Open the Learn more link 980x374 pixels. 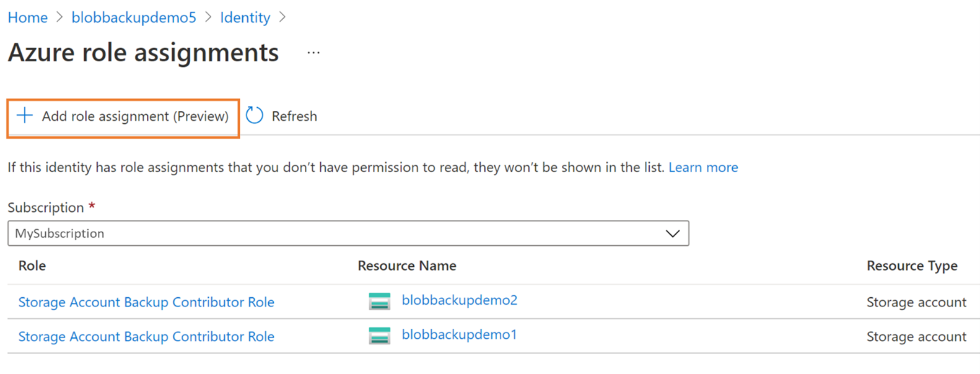tap(703, 167)
